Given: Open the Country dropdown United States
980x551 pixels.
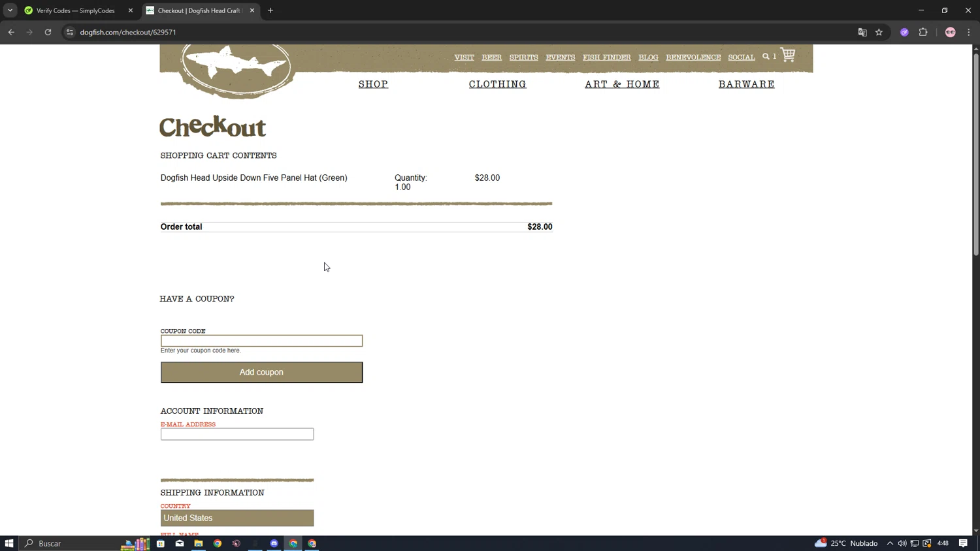Looking at the screenshot, I should (237, 518).
